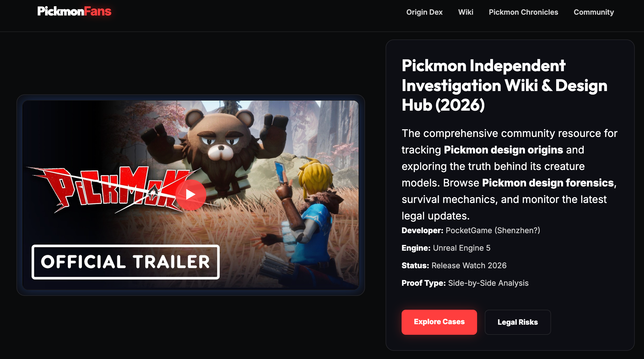The width and height of the screenshot is (644, 359).
Task: Click the OFFICIAL TRAILER banner
Action: tap(125, 262)
